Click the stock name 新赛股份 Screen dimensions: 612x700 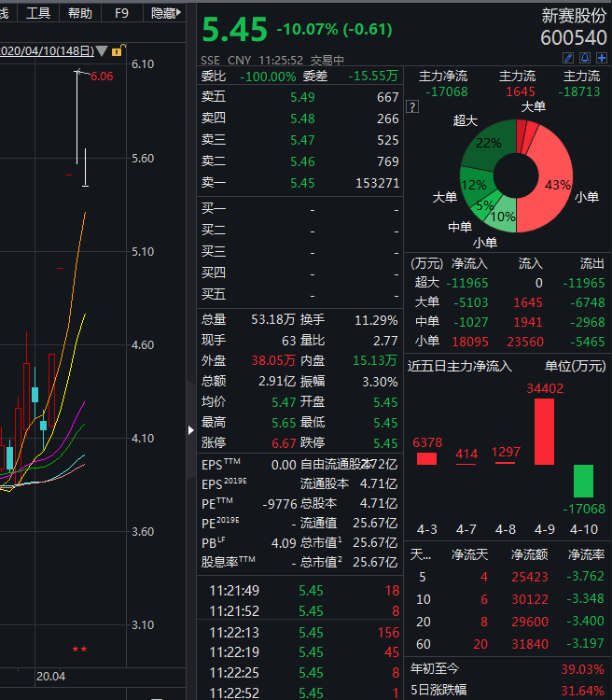pyautogui.click(x=574, y=16)
